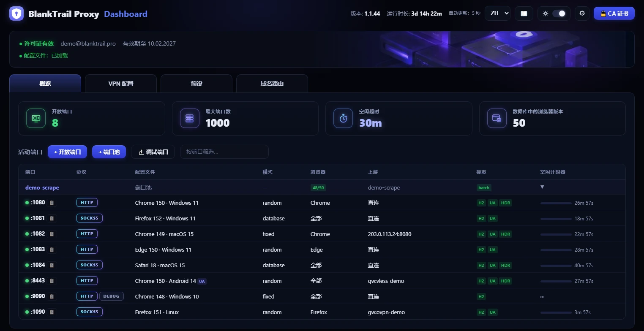This screenshot has width=644, height=331.
Task: Click upstream gw:ovpn-demo
Action: pyautogui.click(x=386, y=312)
